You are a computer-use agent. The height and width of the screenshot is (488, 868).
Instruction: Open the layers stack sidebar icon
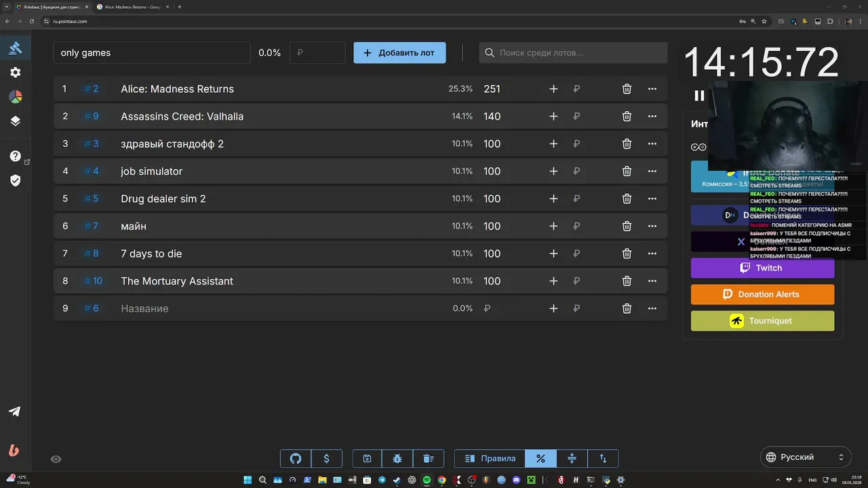(15, 121)
